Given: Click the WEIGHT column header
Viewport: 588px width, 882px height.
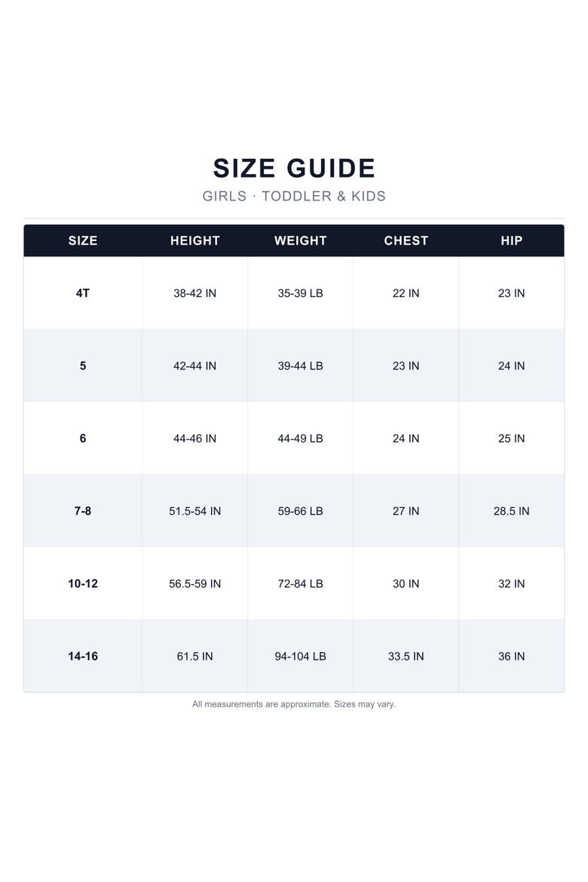Looking at the screenshot, I should [x=301, y=240].
